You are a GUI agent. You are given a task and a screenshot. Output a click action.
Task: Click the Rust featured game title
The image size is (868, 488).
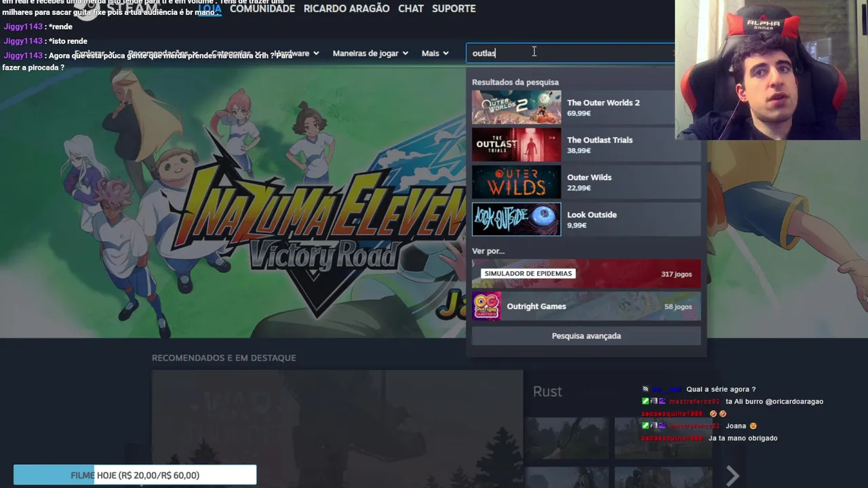pos(547,392)
